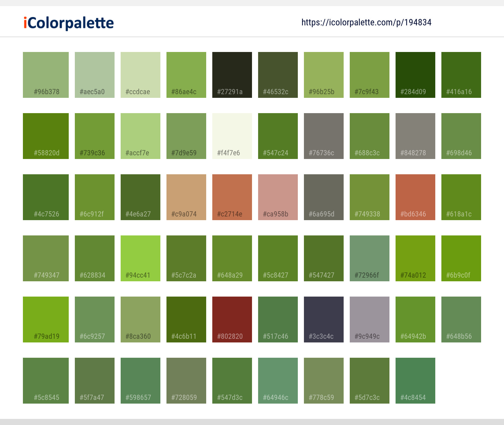Select the #5c7c2a swatch
Viewport: 504px width, 425px height.
(x=186, y=258)
